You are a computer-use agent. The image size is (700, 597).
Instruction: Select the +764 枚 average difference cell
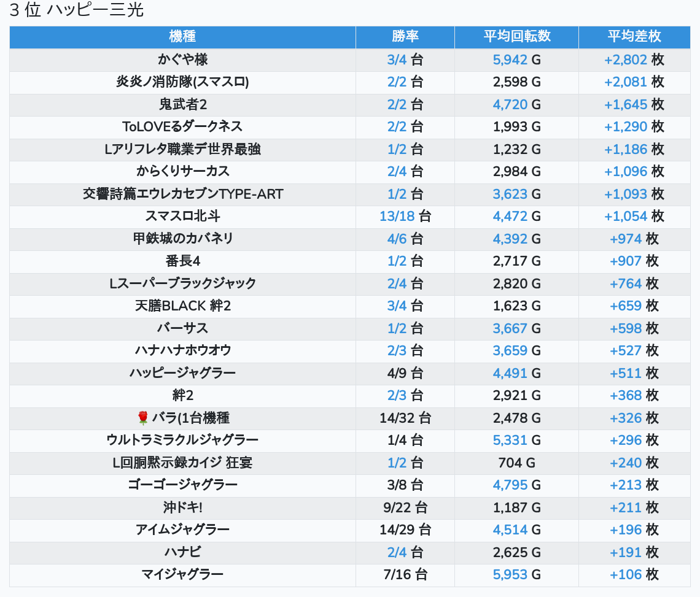(634, 283)
